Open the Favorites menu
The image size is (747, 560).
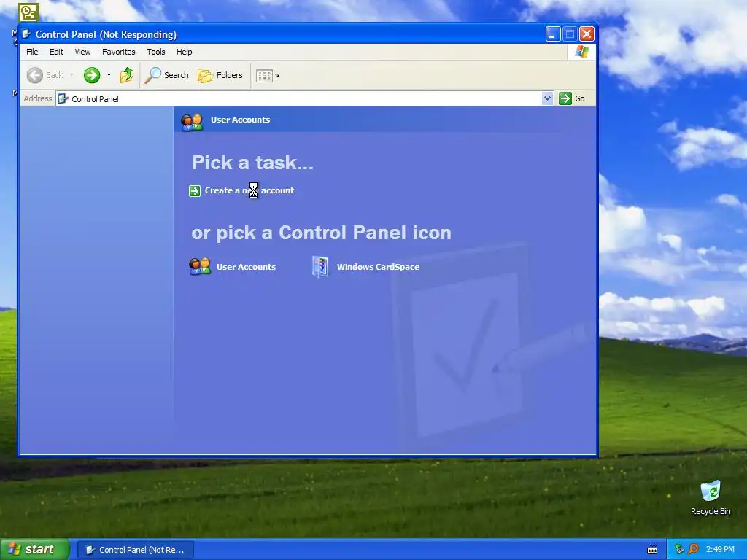119,52
